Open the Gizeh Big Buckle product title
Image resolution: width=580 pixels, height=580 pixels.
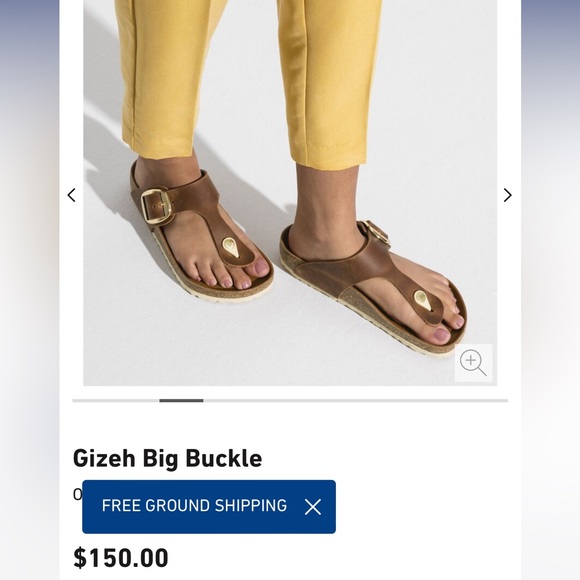point(168,458)
